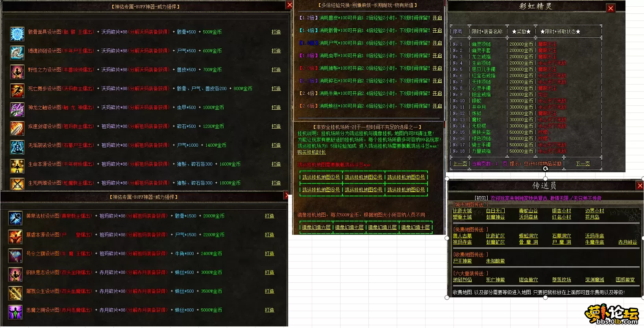Teleport to 边界小村
Image resolution: width=644 pixels, height=328 pixels.
tap(594, 211)
